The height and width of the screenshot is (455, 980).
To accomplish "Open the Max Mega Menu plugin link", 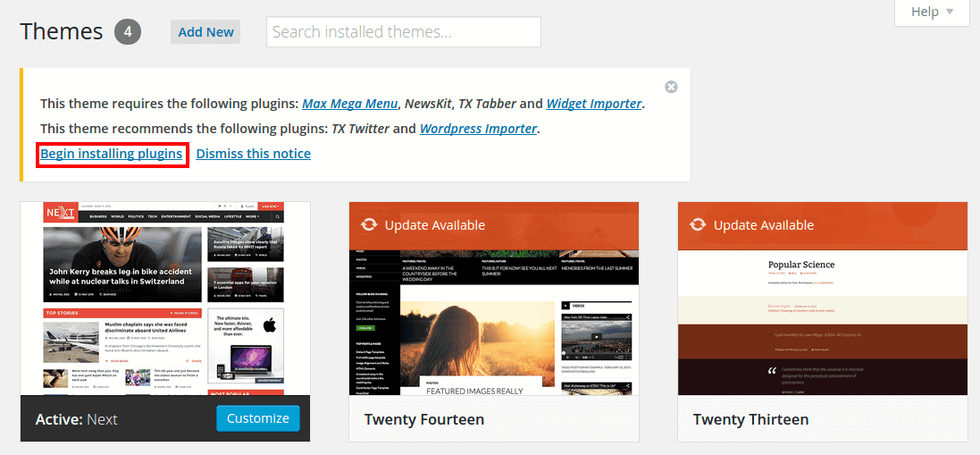I will [x=349, y=104].
